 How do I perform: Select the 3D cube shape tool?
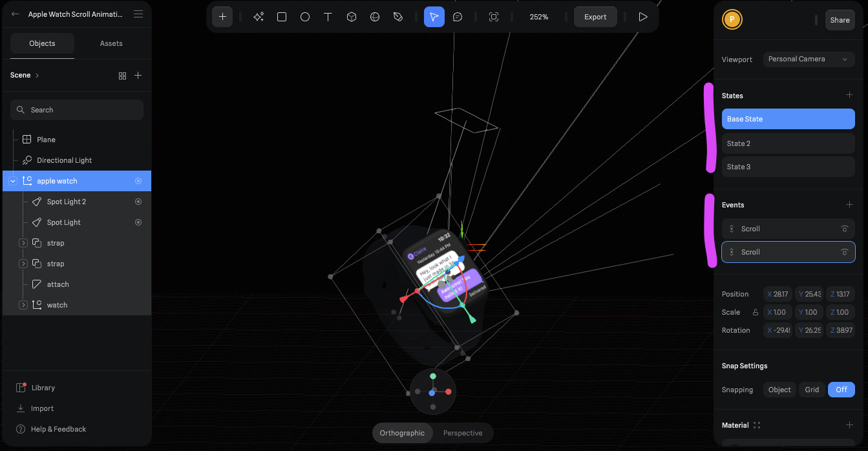tap(352, 17)
